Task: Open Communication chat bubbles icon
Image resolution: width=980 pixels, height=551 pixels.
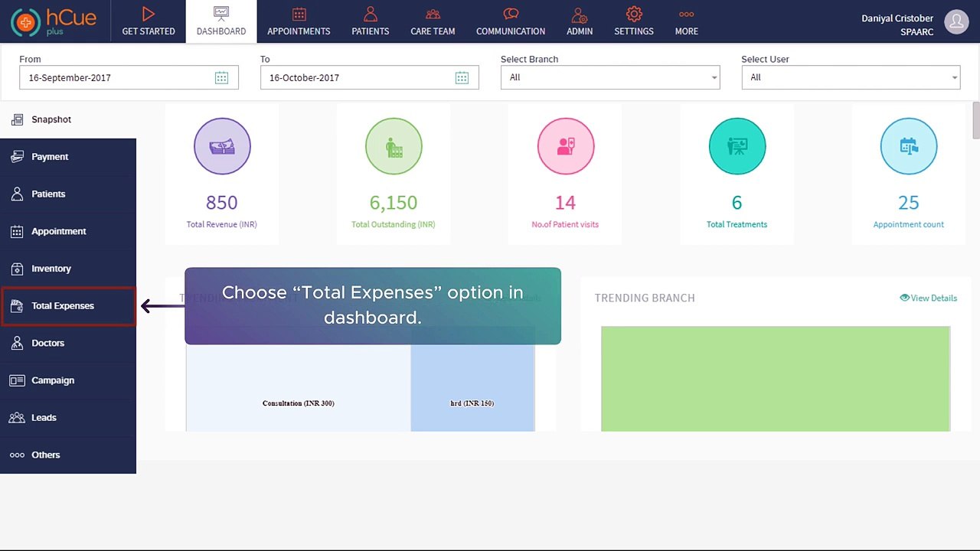Action: (x=511, y=14)
